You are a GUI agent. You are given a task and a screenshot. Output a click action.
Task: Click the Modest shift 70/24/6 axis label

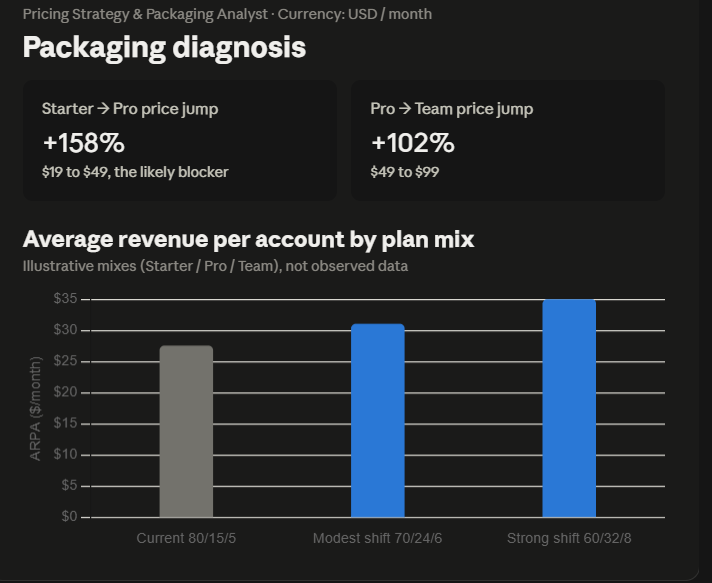(x=377, y=539)
